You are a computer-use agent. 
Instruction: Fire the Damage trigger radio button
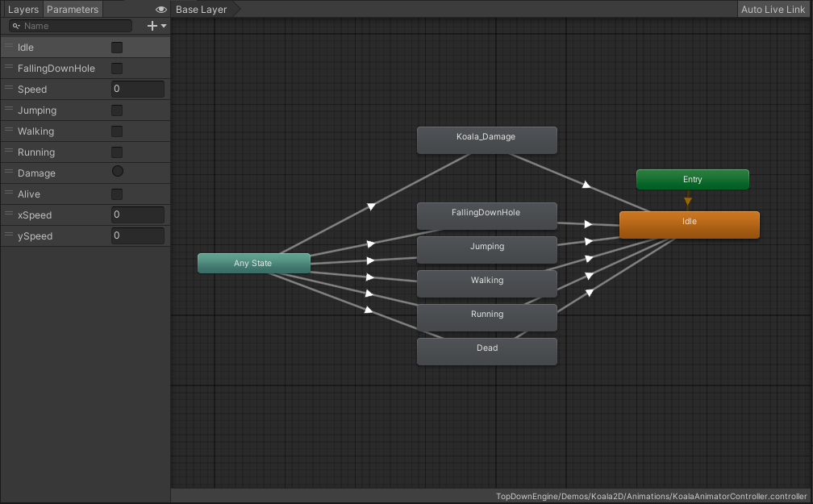(x=117, y=173)
